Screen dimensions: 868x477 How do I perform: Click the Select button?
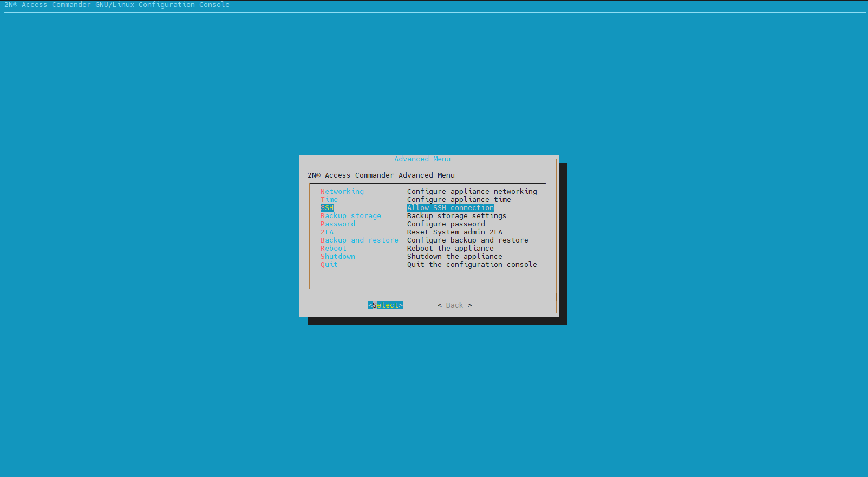386,305
